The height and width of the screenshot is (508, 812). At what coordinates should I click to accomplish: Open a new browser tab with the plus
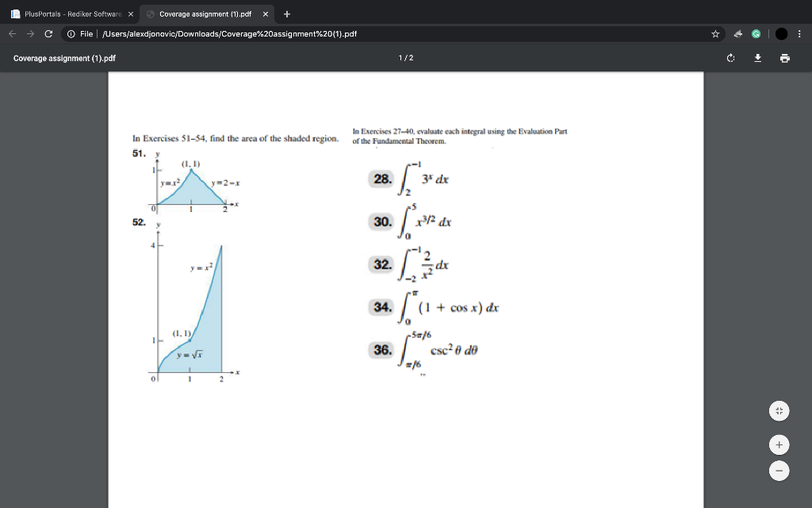point(286,13)
